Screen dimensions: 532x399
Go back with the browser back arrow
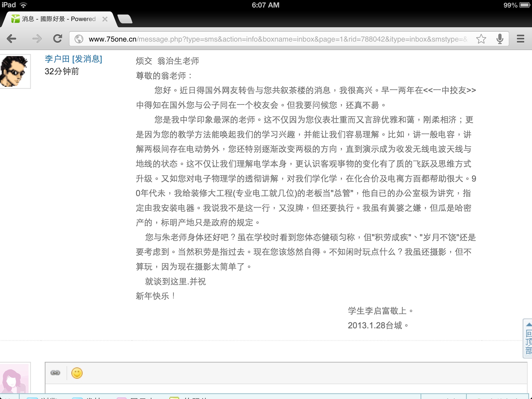(11, 39)
